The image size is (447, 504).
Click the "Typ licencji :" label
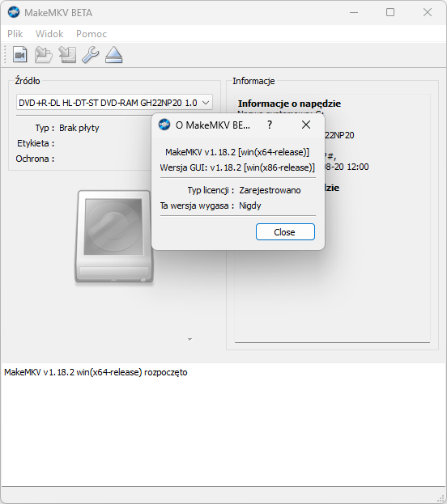[211, 190]
